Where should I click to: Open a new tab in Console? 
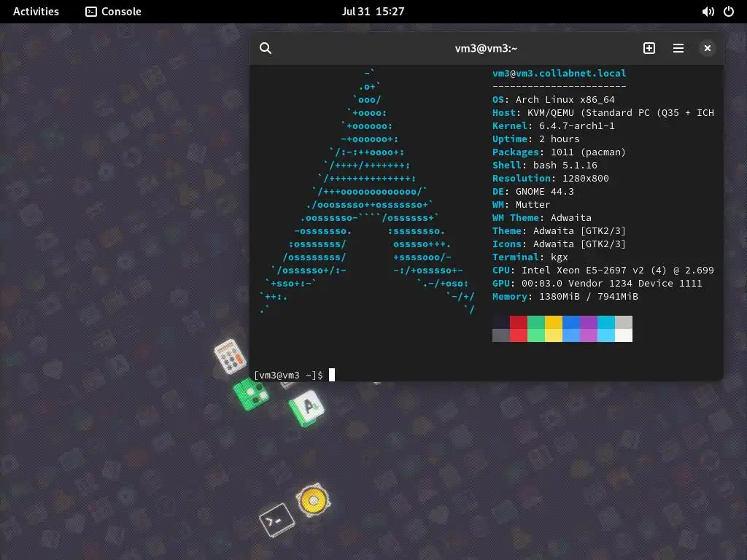(x=649, y=48)
